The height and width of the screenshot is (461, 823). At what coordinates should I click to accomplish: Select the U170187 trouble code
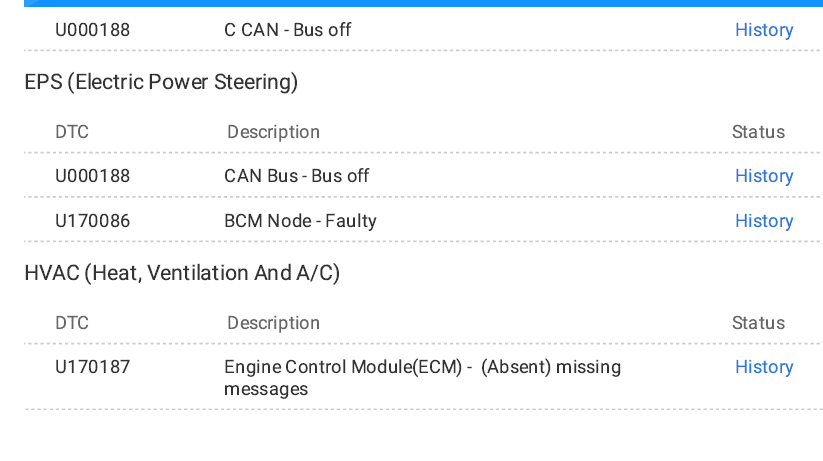[92, 367]
